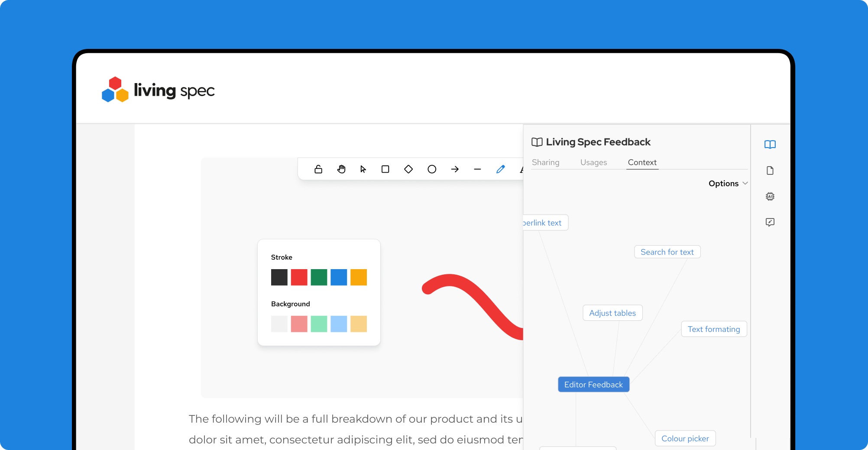Image resolution: width=868 pixels, height=450 pixels.
Task: Activate the blue Pencil draw tool
Action: 500,169
